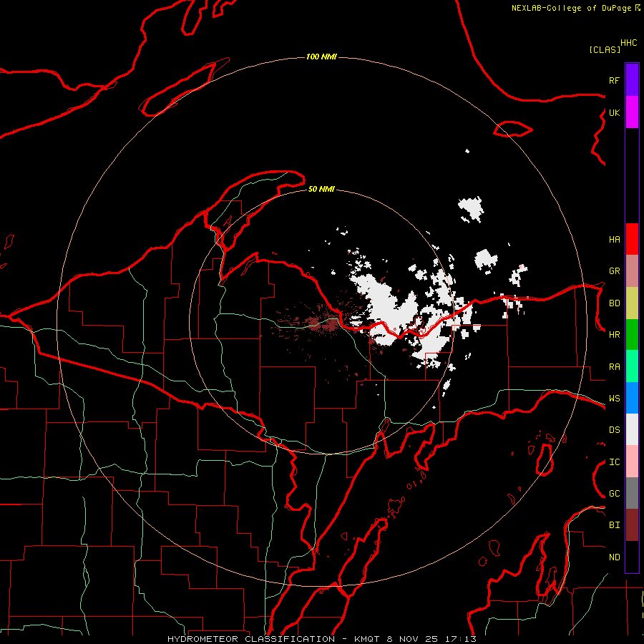Click the RA light-green legend swatch

click(x=632, y=366)
